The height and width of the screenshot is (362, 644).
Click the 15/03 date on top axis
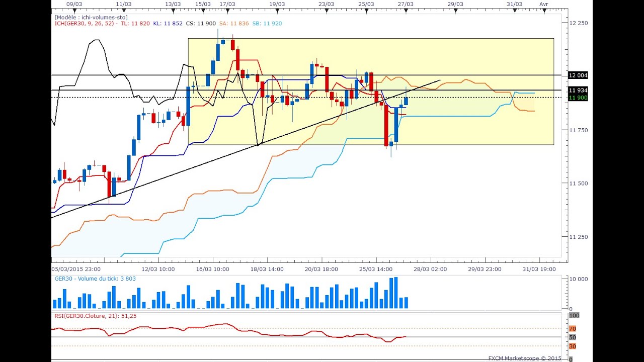[x=203, y=4]
